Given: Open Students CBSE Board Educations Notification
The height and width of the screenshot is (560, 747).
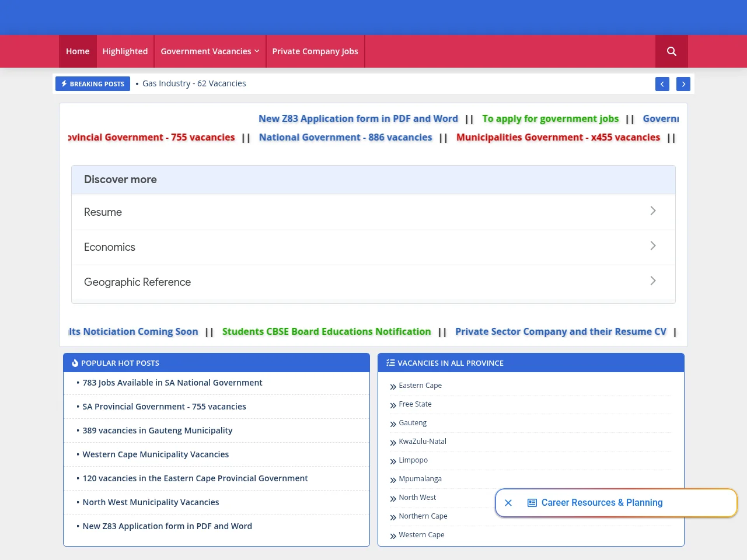Looking at the screenshot, I should point(326,331).
